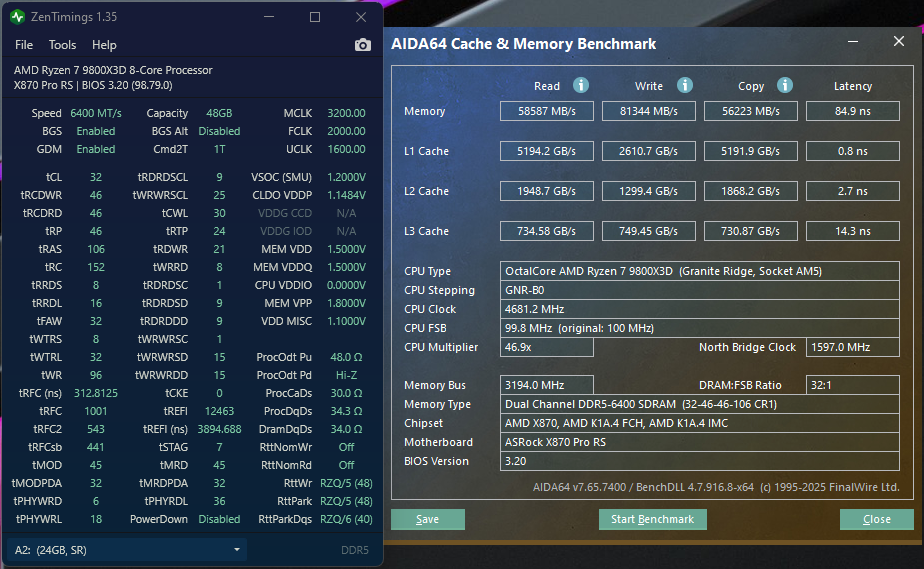Image resolution: width=924 pixels, height=569 pixels.
Task: Click the AIDA64 version text at the bottom
Action: [716, 487]
